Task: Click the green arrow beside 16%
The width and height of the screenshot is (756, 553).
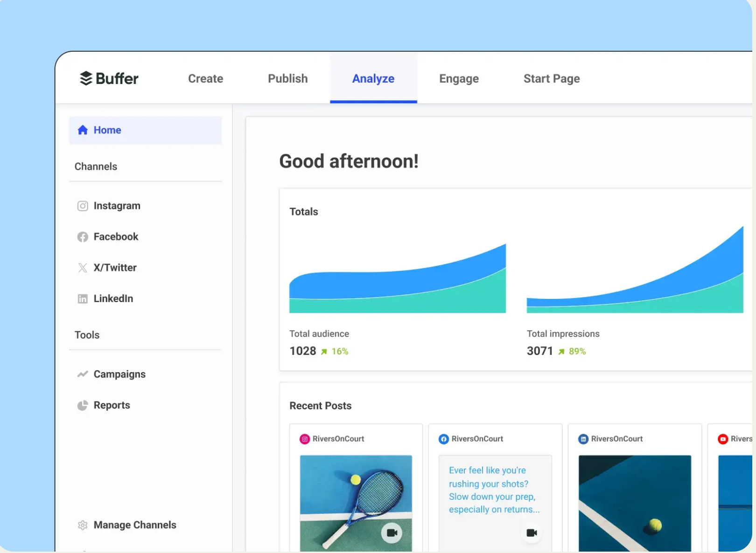Action: (x=324, y=352)
